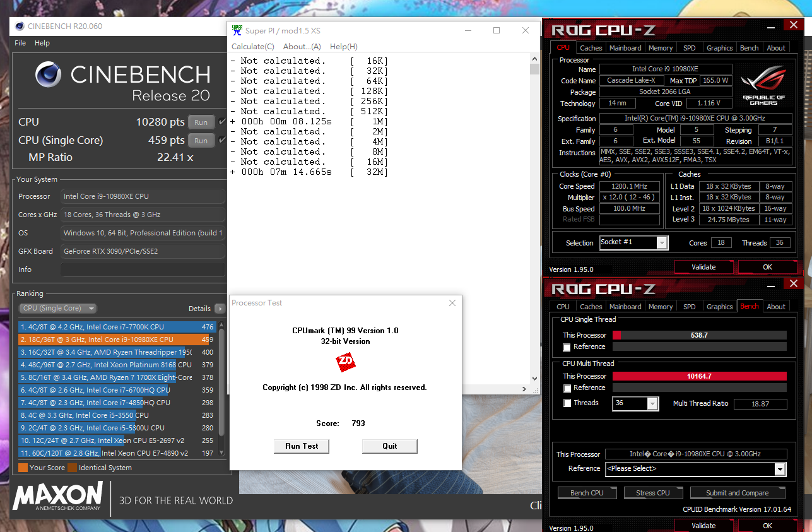Open the Please Select reference dropdown
Image resolution: width=812 pixels, height=532 pixels.
pos(695,469)
